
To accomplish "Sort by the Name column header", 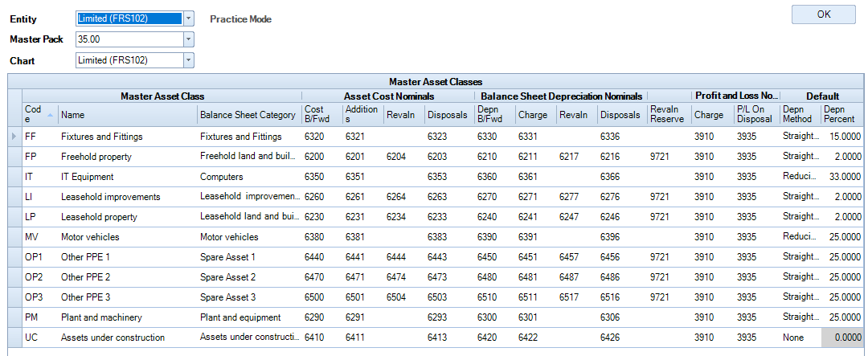I will (x=127, y=115).
